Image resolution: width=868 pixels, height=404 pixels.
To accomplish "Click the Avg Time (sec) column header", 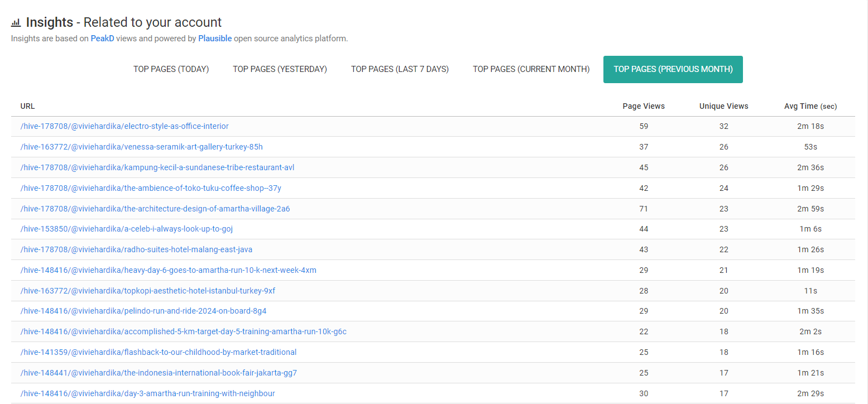I will click(811, 106).
